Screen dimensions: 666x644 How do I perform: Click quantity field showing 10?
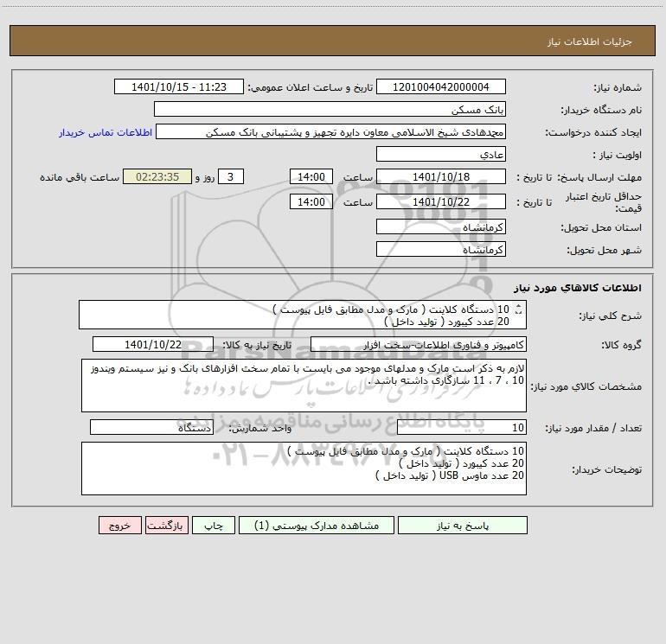tap(462, 428)
